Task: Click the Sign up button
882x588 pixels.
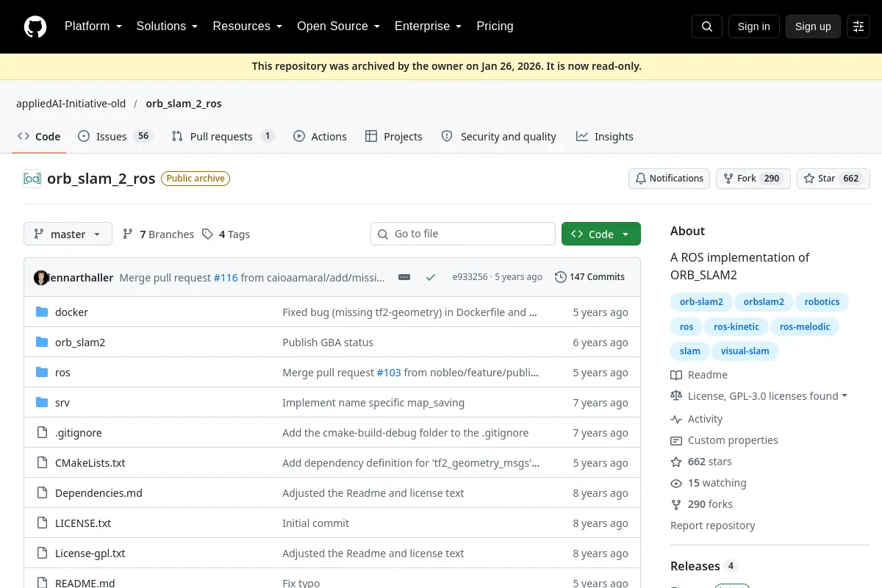Action: 813,26
